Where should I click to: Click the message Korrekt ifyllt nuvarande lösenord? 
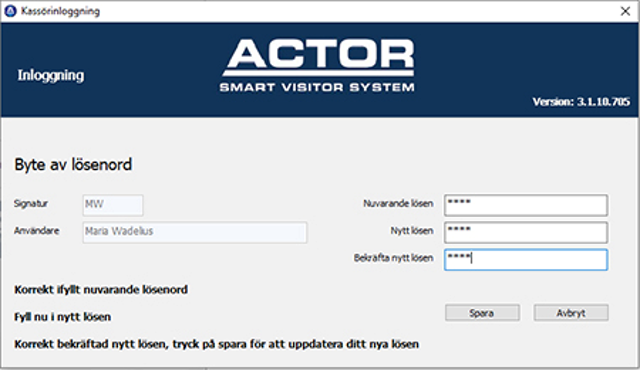coord(101,290)
